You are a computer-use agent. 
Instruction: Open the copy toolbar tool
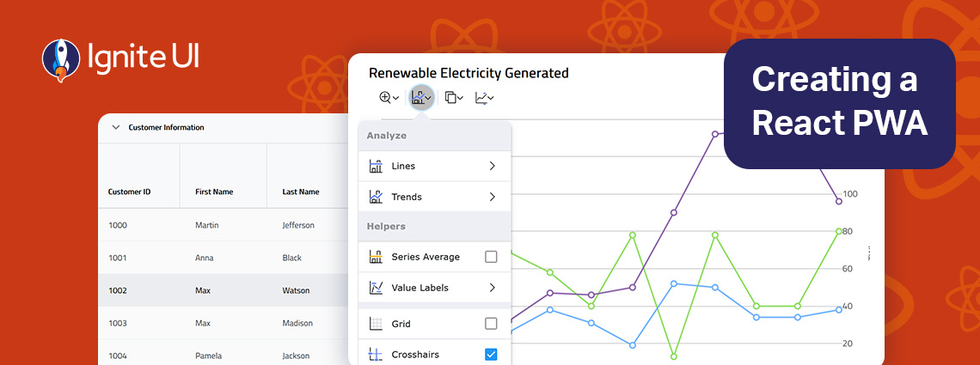[x=450, y=97]
